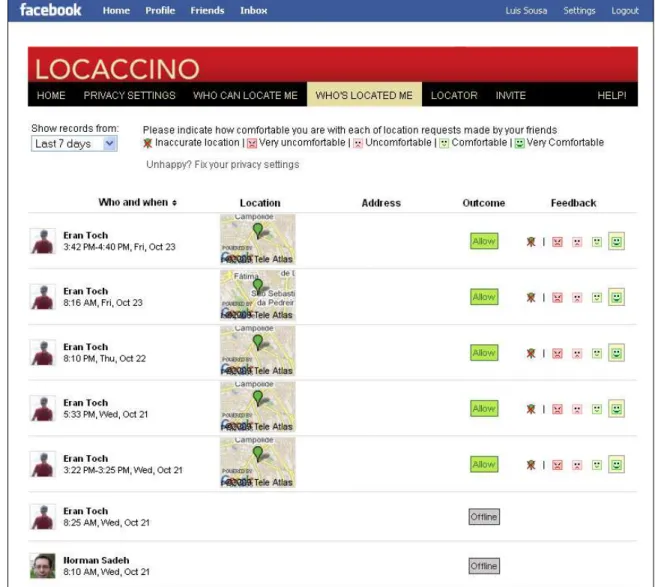655x587 pixels.
Task: Rate 3:22 PM Oct 21 request uncomfortable
Action: point(577,465)
